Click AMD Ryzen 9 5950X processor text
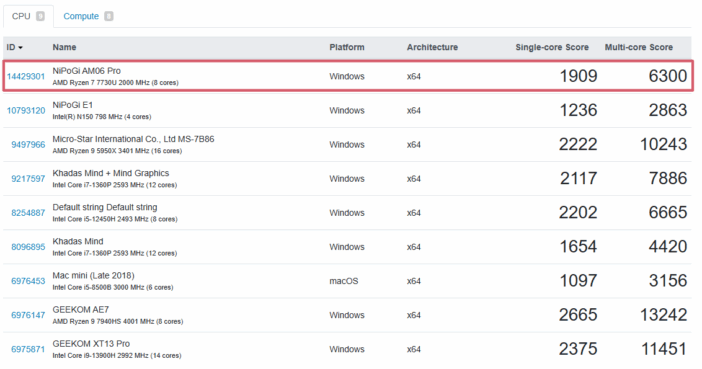Screen dimensions: 702x369 tap(117, 151)
